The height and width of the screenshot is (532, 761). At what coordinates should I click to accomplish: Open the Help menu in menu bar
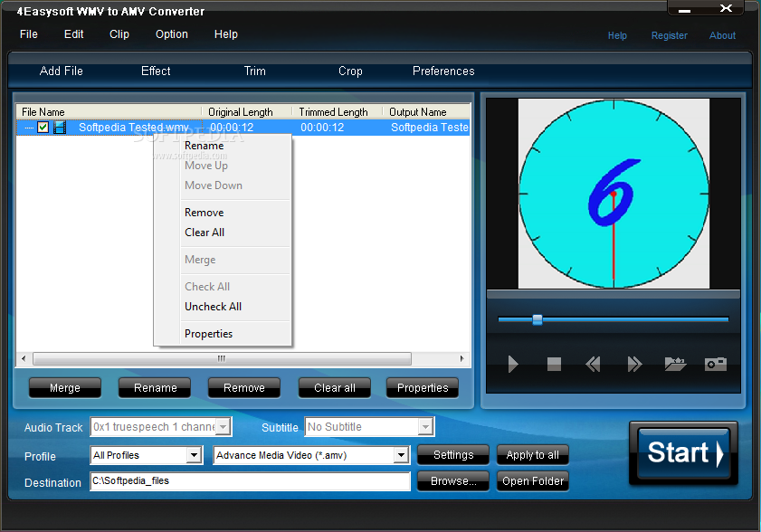pos(226,34)
